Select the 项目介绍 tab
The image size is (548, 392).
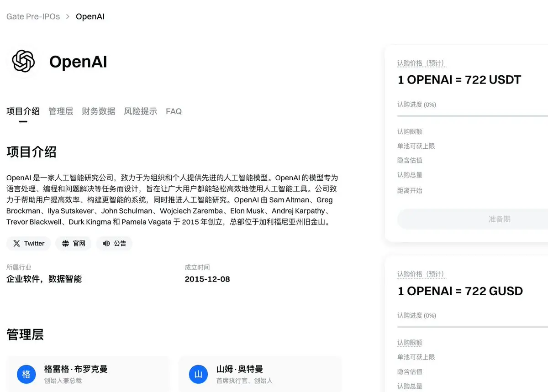(x=23, y=111)
